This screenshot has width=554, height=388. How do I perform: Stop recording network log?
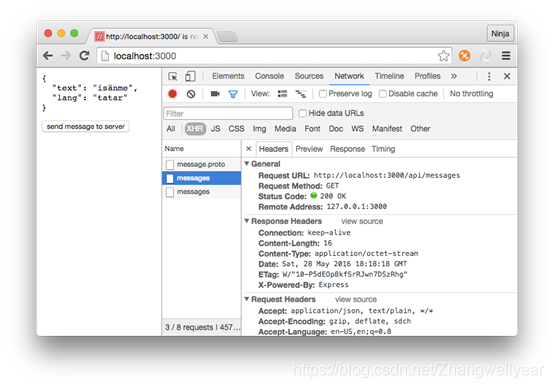click(172, 94)
